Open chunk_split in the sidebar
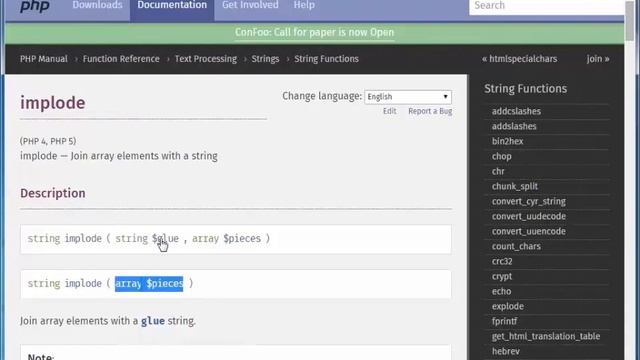This screenshot has width=640, height=360. (515, 187)
